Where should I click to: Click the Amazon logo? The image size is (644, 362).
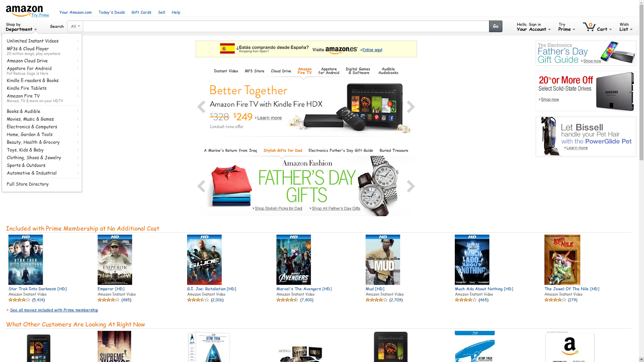[x=24, y=11]
